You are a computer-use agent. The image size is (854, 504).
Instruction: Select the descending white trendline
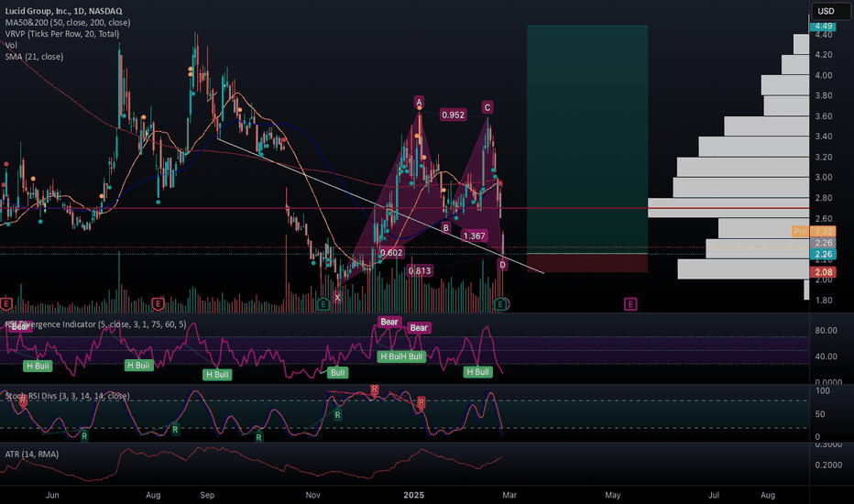pos(380,206)
